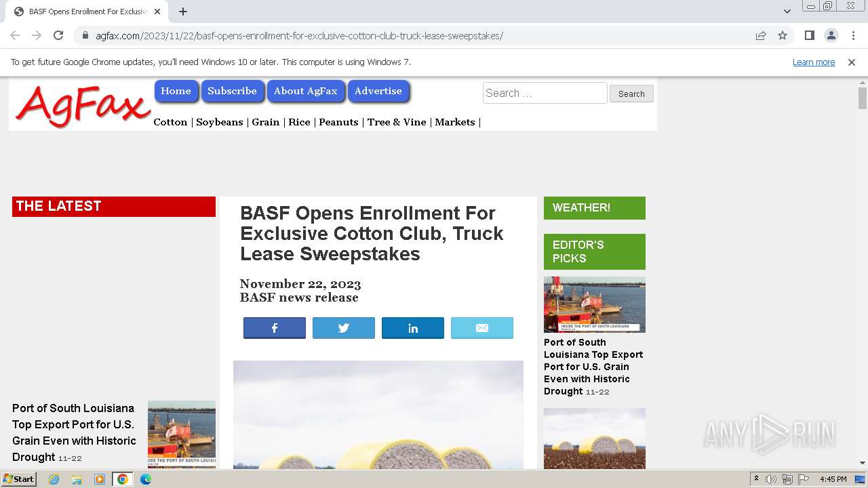Go back in browser history
868x488 pixels.
(x=15, y=35)
